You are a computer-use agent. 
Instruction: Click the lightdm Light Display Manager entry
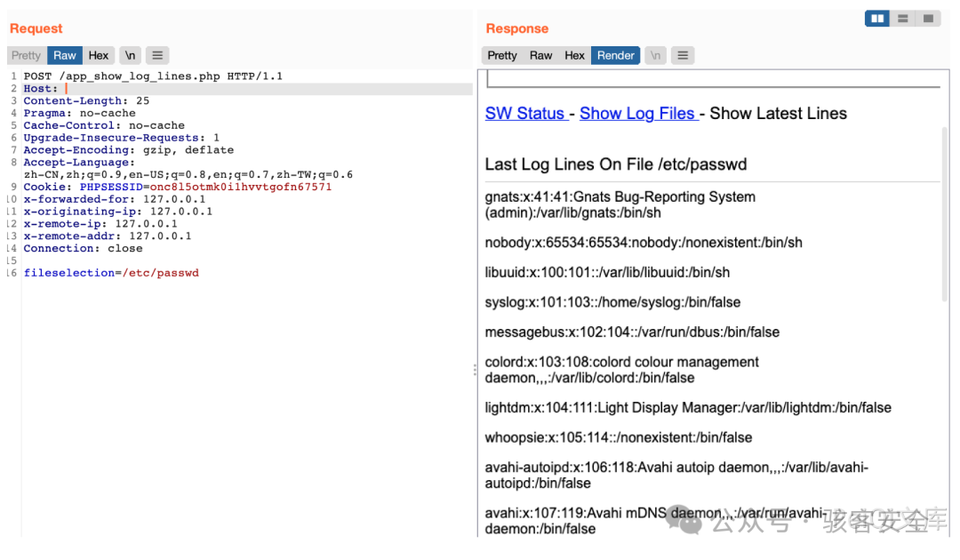[x=688, y=408]
